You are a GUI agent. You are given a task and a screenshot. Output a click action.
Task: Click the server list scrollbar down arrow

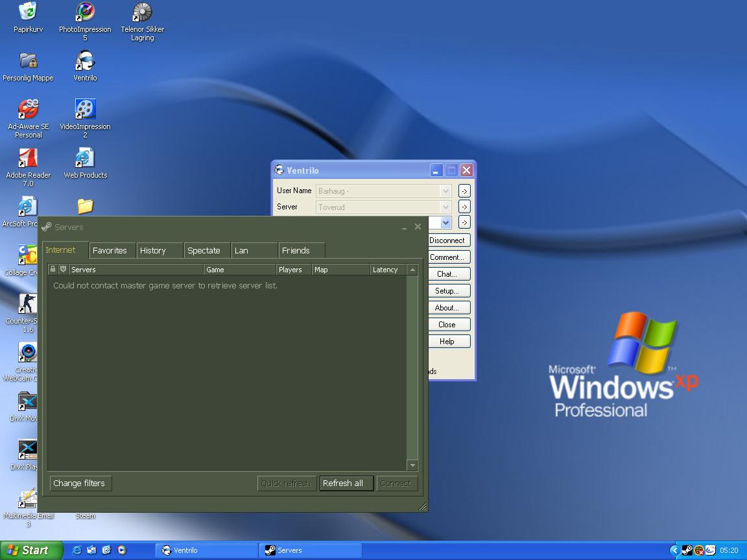[x=412, y=465]
